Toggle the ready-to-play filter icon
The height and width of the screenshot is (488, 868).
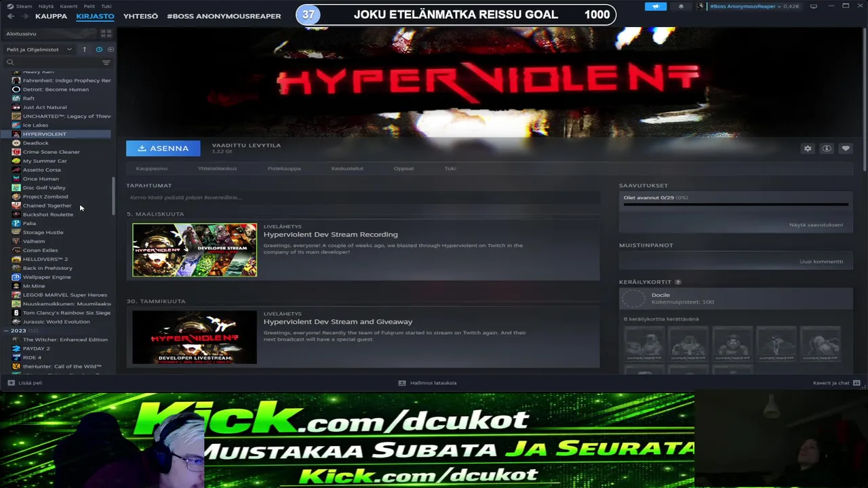(111, 49)
